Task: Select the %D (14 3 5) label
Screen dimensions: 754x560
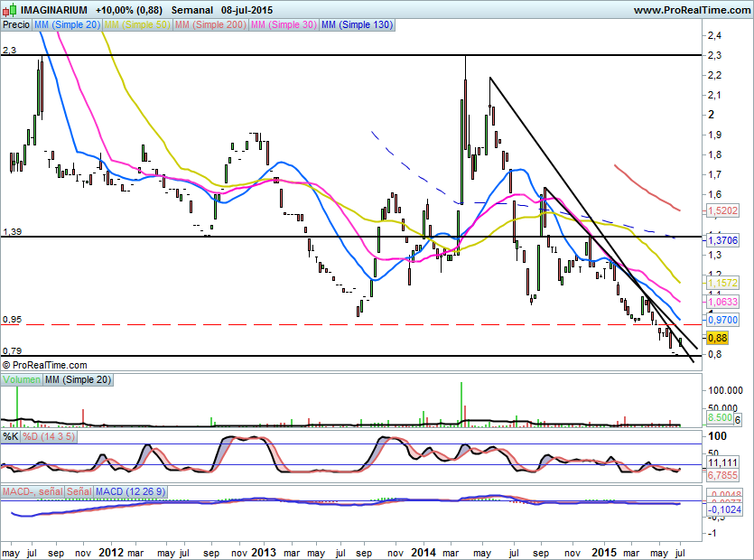Action: pyautogui.click(x=49, y=437)
